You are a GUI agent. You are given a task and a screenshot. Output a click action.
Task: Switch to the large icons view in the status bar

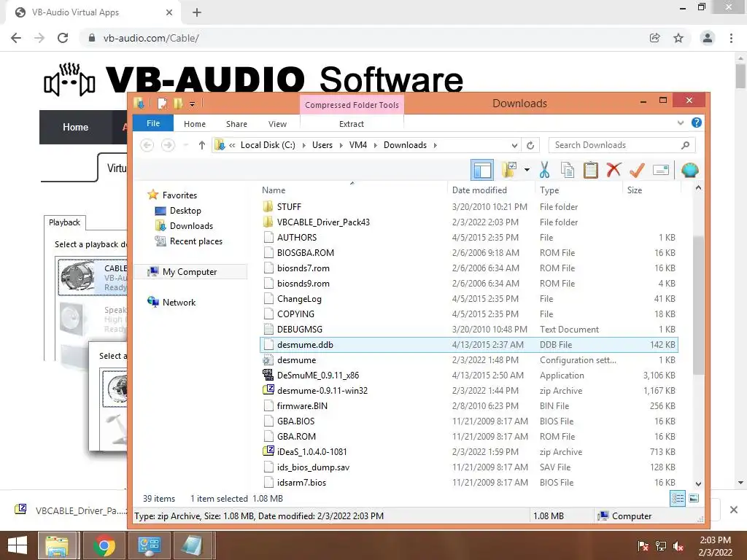(x=694, y=499)
